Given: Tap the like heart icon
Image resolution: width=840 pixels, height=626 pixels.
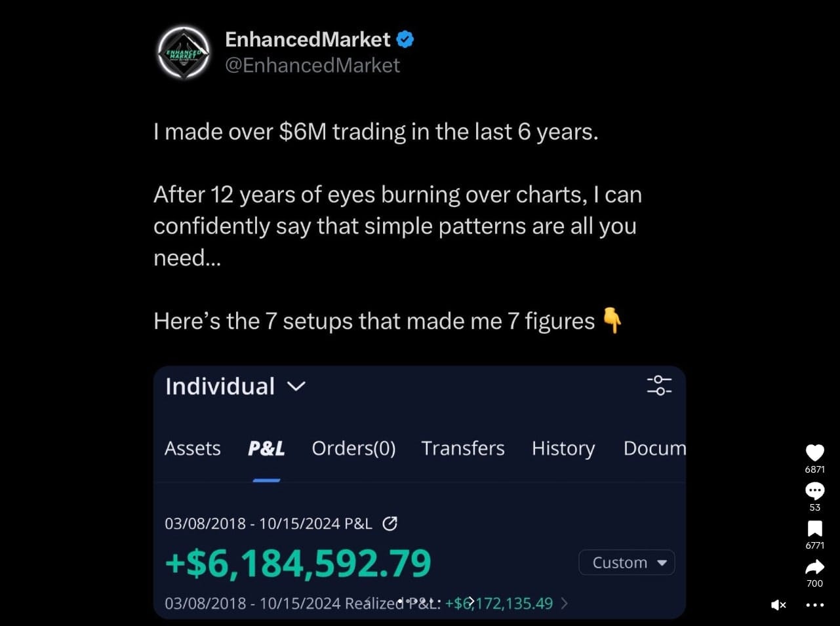Looking at the screenshot, I should click(x=814, y=452).
